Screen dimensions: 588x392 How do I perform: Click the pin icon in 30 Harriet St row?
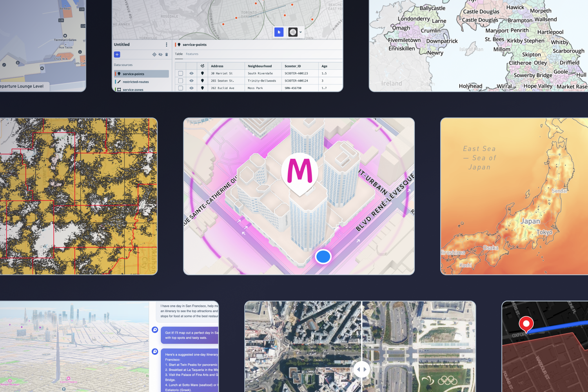[202, 73]
